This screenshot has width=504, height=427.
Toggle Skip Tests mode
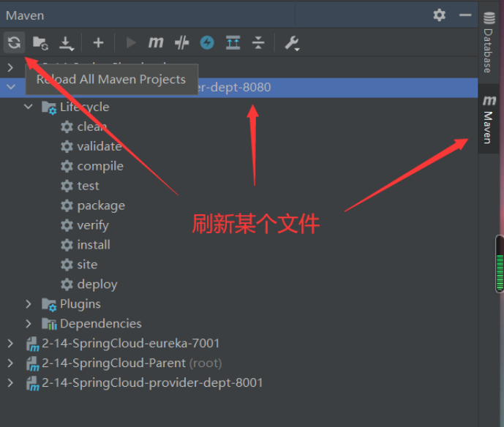pos(181,42)
